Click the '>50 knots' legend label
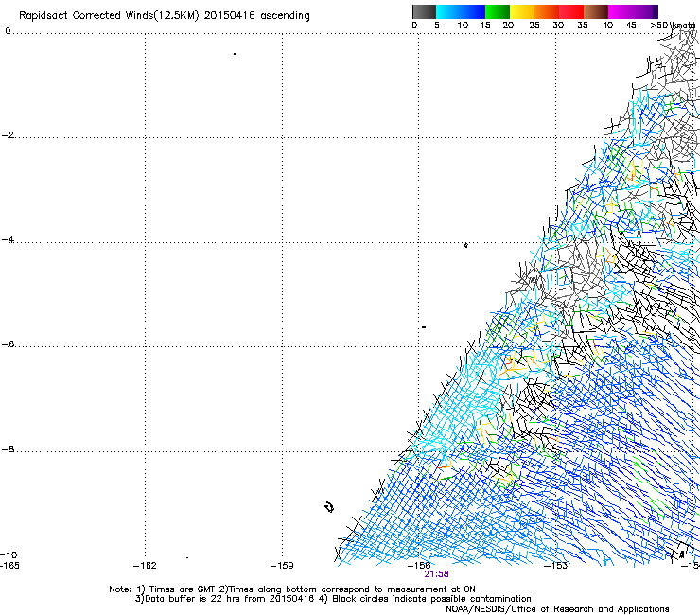Viewport: 700px width, 615px height. point(673,26)
